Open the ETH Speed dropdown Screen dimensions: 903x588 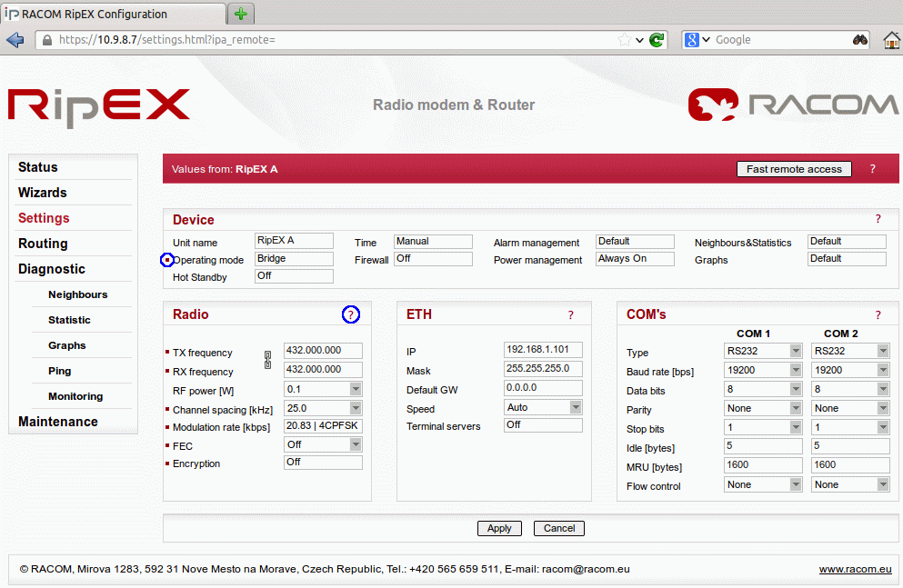(576, 407)
